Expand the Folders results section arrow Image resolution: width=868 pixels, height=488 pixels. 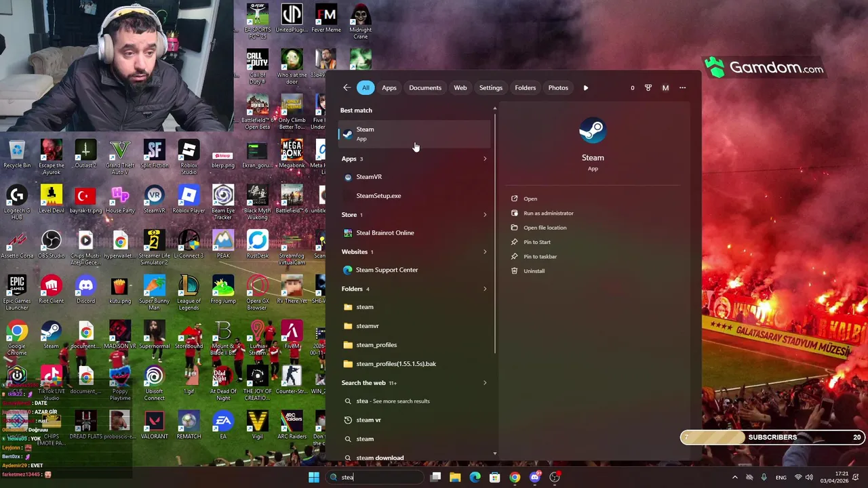(x=484, y=289)
